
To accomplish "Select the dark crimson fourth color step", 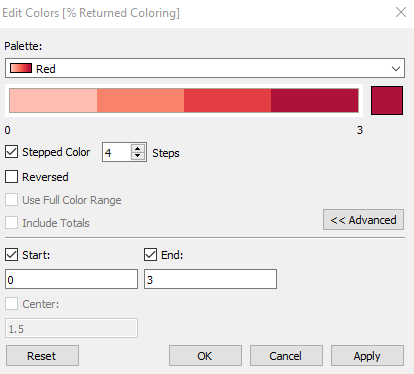I will 315,100.
